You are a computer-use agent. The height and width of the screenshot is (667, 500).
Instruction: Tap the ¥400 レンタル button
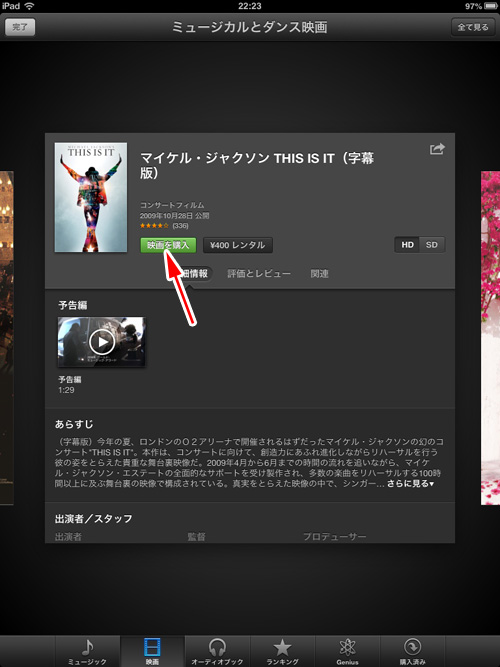click(x=237, y=245)
